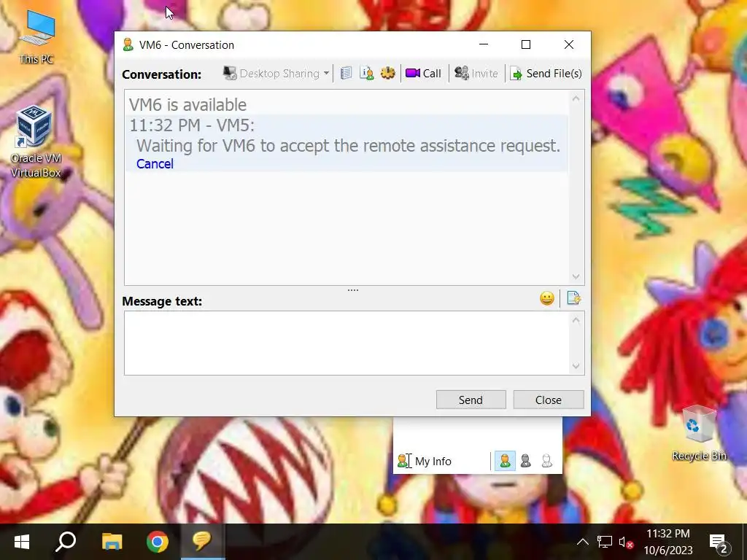Screen dimensions: 747x560
Task: Click the Send button
Action: pyautogui.click(x=471, y=400)
